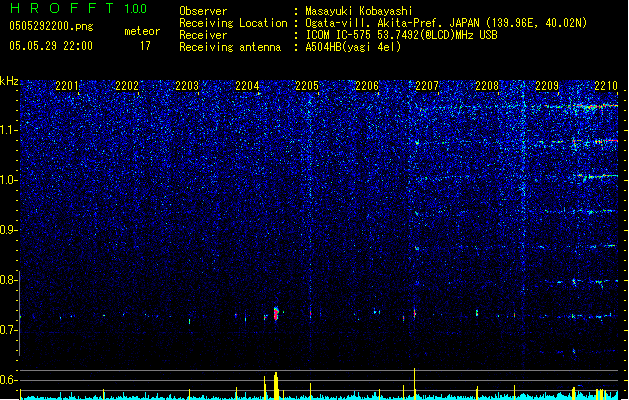This screenshot has width=629, height=400.
Task: Click the 2205 time marker
Action: click(307, 86)
